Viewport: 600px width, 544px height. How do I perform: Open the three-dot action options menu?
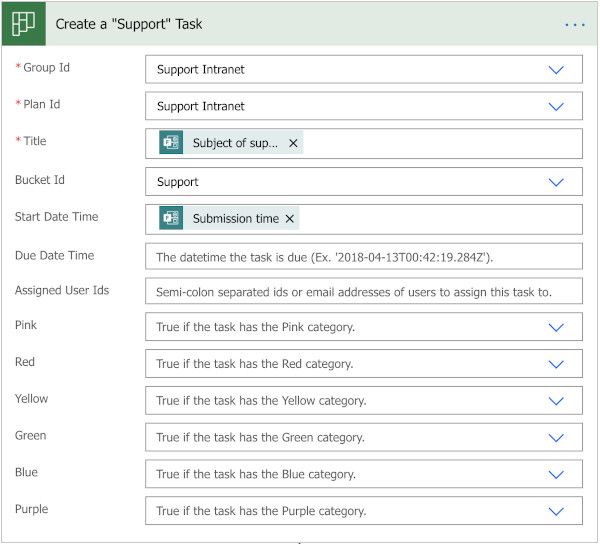(575, 25)
